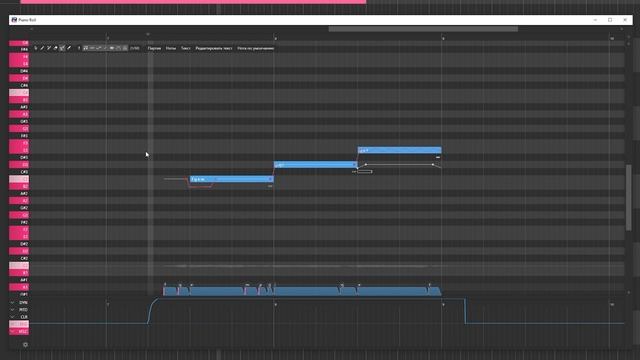Click the D3 piano key
This screenshot has height=360, width=640.
click(19, 164)
